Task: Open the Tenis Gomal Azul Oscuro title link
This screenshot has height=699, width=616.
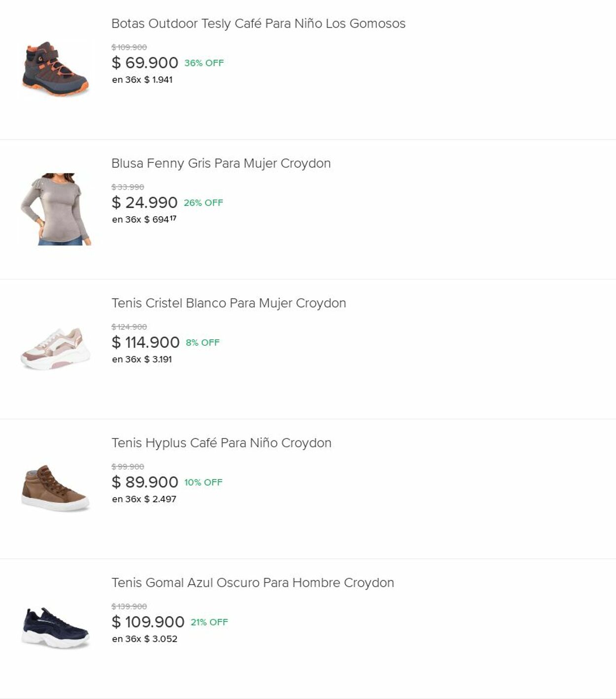Action: click(252, 583)
